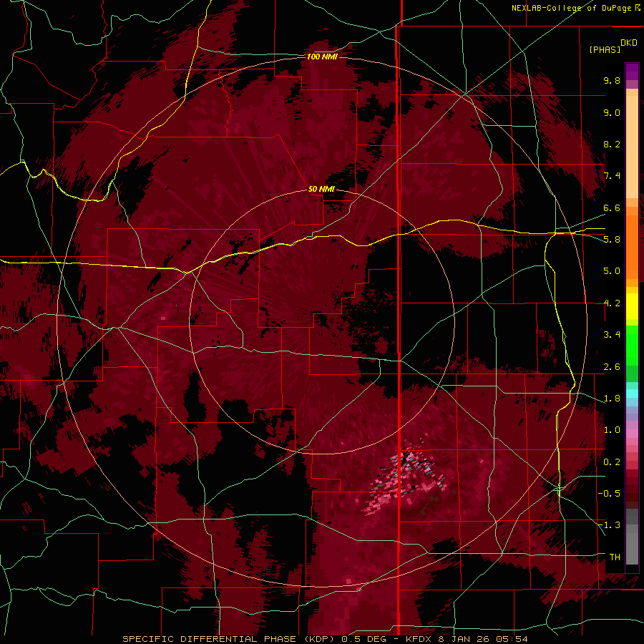644x644 pixels.
Task: Click the 7.4 value on the color scale
Action: [x=612, y=176]
